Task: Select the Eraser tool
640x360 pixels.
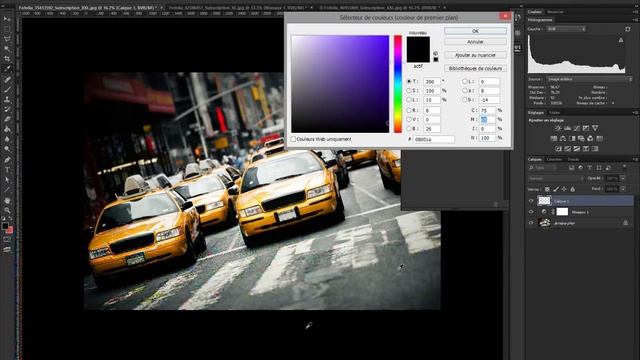Action: coord(7,119)
